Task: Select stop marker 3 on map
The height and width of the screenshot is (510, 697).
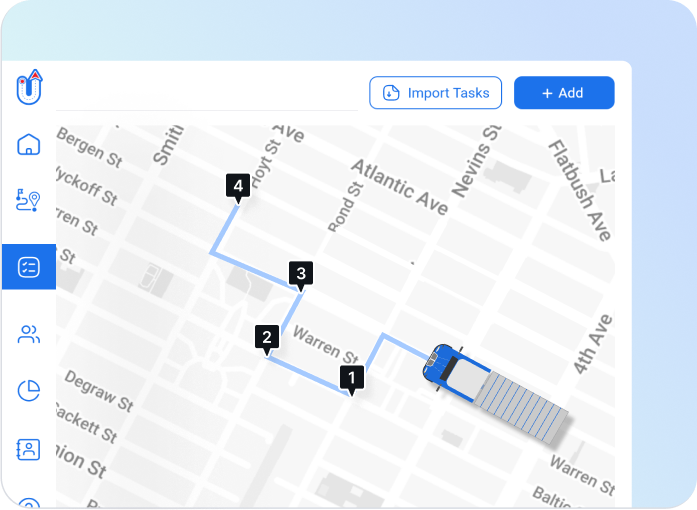Action: pos(301,276)
